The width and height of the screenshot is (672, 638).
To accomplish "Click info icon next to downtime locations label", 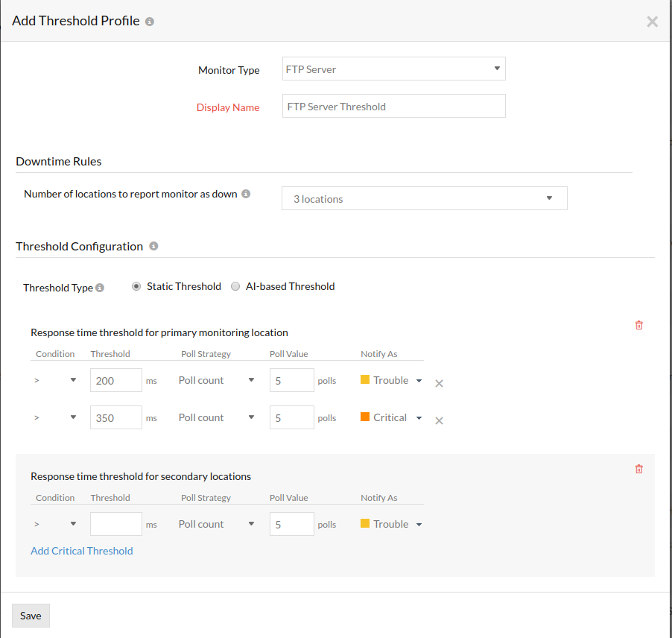I will tap(246, 194).
